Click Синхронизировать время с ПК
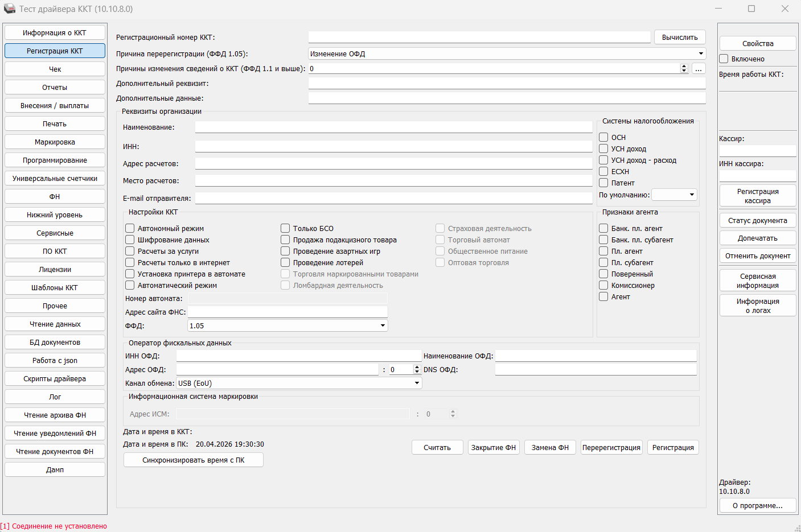Screen dimensions: 801x532 (x=194, y=460)
